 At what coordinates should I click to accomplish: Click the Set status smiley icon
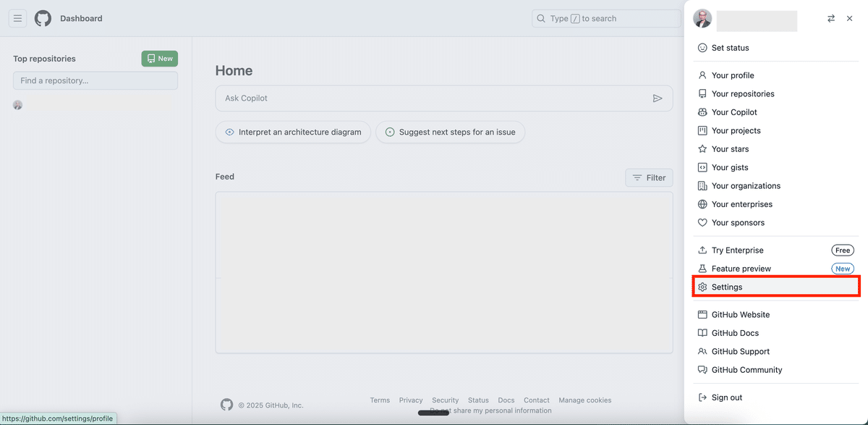702,48
